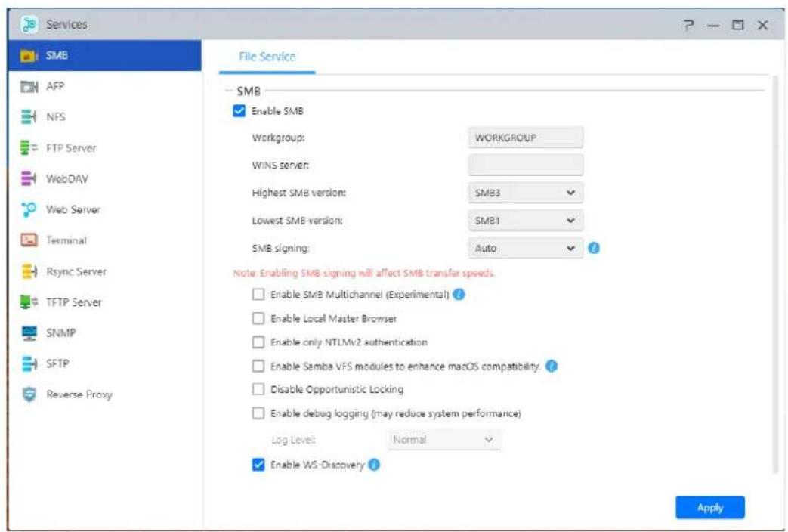The width and height of the screenshot is (788, 532).
Task: Expand the Highest SMB version dropdown
Action: pos(525,193)
